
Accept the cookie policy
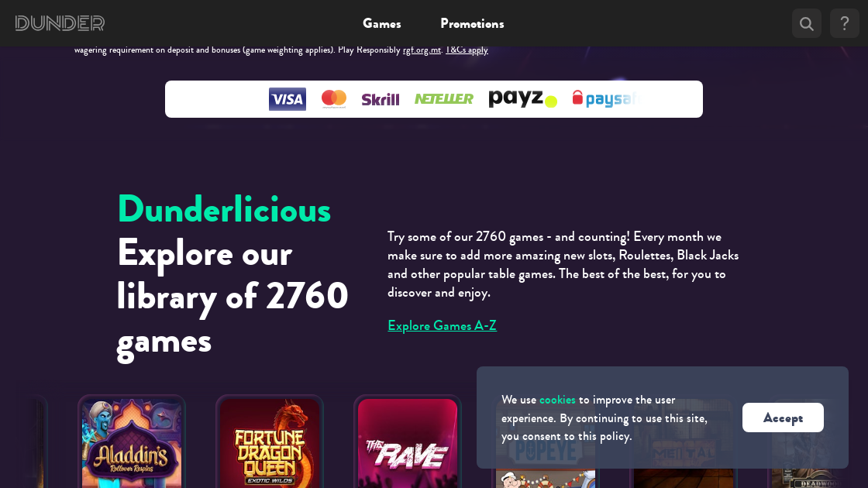pos(783,418)
